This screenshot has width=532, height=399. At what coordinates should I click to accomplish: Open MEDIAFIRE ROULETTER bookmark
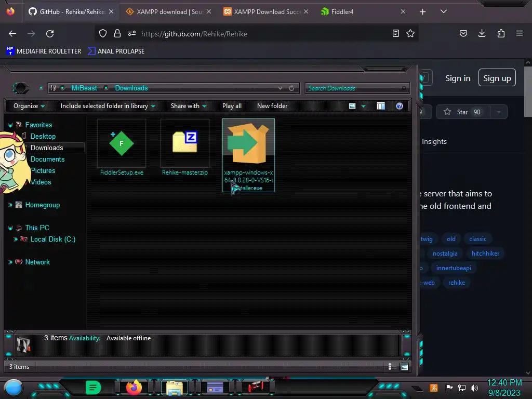point(44,51)
